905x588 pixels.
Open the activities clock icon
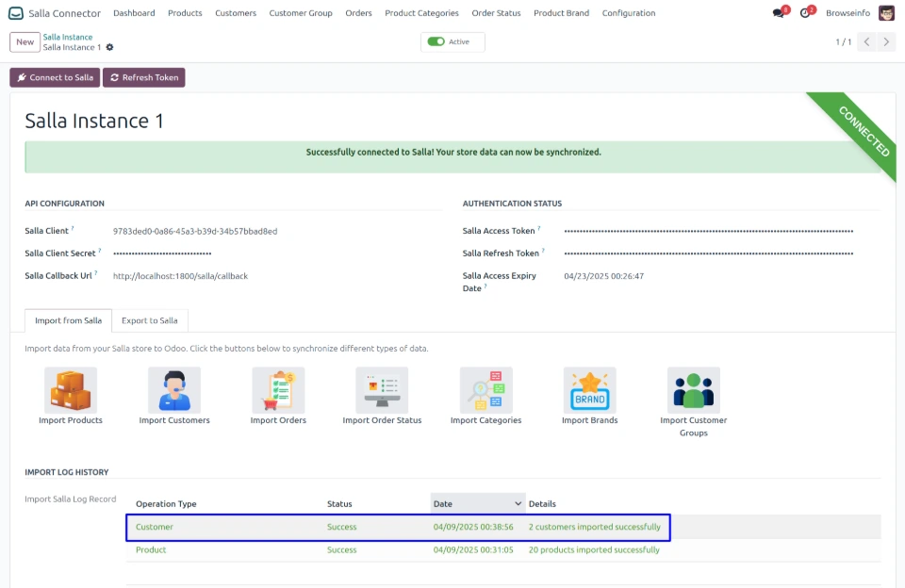pos(805,13)
